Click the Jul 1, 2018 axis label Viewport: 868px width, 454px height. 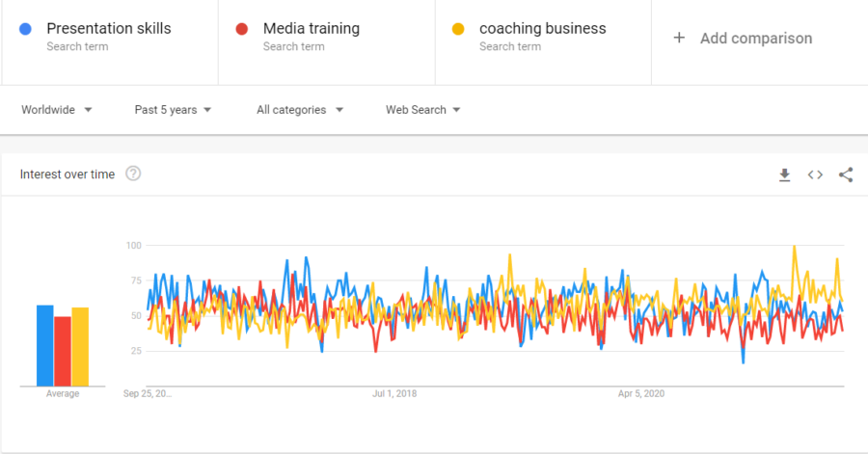click(394, 393)
